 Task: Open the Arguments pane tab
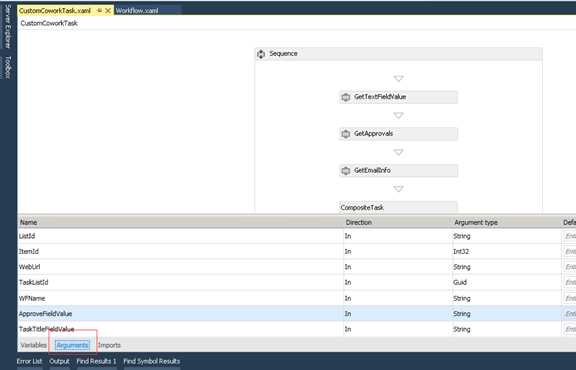[72, 345]
